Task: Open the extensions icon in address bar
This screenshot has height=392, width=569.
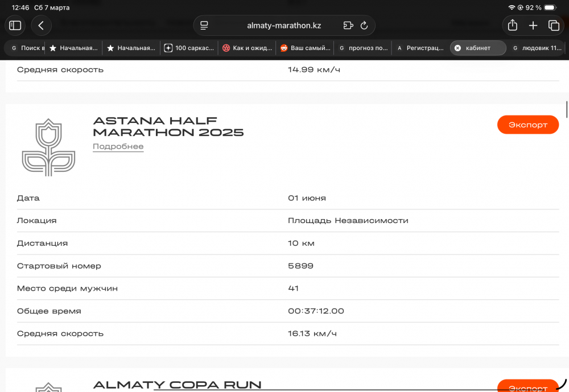Action: click(348, 26)
